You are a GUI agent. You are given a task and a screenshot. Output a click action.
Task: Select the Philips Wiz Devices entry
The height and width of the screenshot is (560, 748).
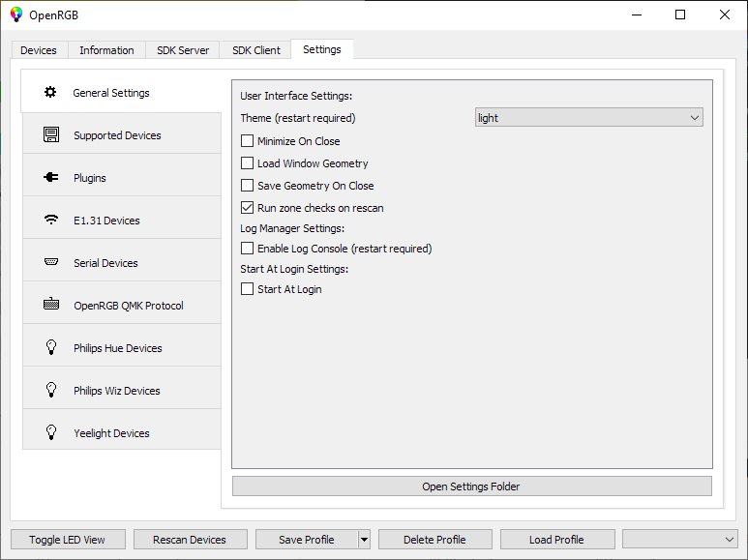point(117,391)
